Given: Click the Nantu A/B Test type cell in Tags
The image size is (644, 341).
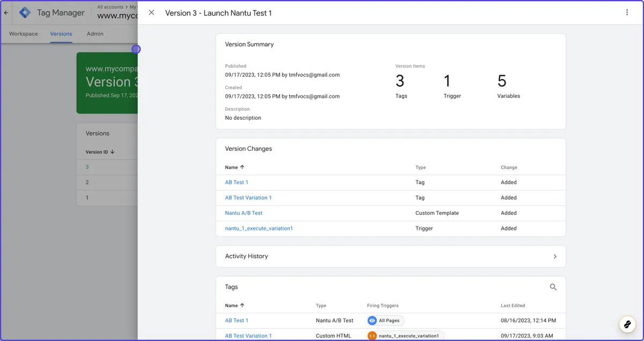Looking at the screenshot, I should tap(334, 321).
